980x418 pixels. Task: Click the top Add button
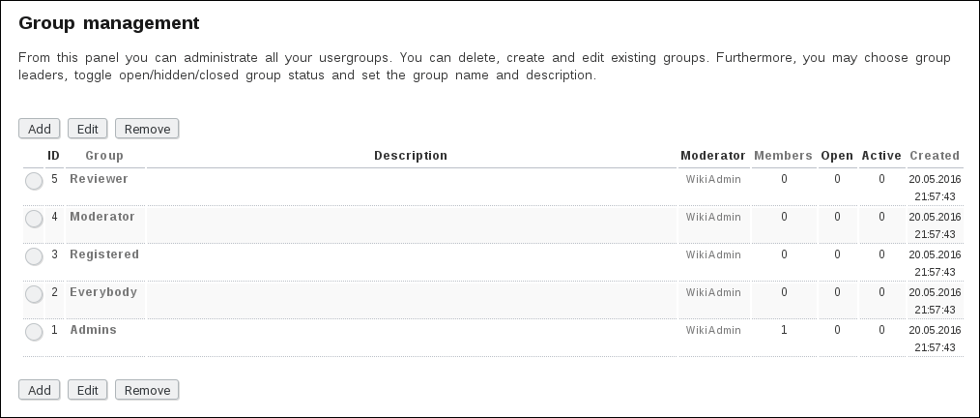pyautogui.click(x=40, y=129)
